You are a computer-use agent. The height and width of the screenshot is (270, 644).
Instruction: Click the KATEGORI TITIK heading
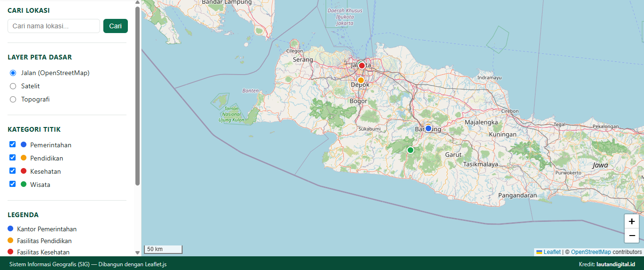tap(34, 129)
